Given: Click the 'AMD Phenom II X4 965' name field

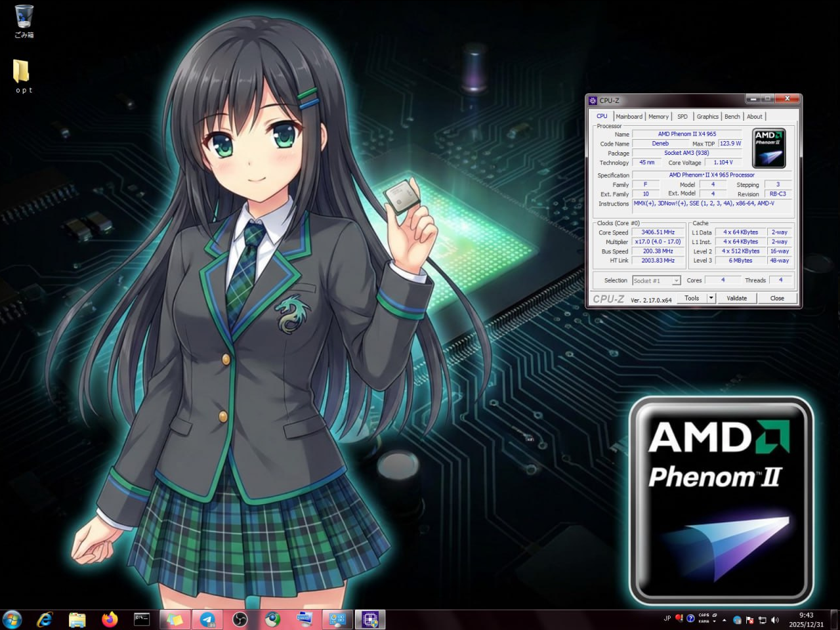Looking at the screenshot, I should (687, 134).
